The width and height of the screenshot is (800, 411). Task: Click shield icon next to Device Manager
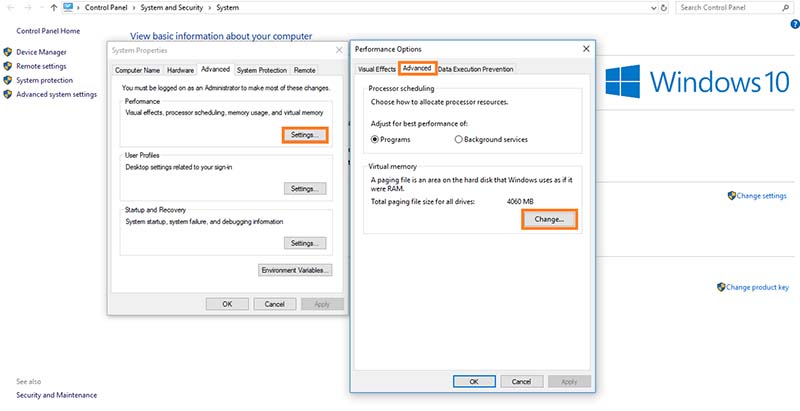coord(8,52)
